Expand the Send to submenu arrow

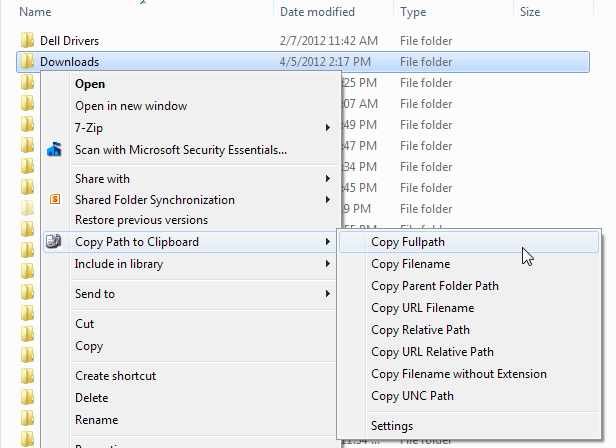(x=328, y=294)
